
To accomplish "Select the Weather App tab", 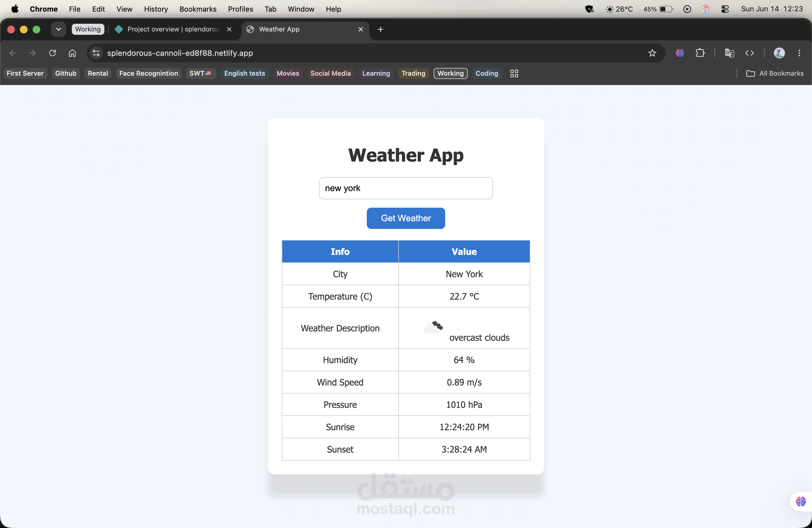I will (305, 29).
